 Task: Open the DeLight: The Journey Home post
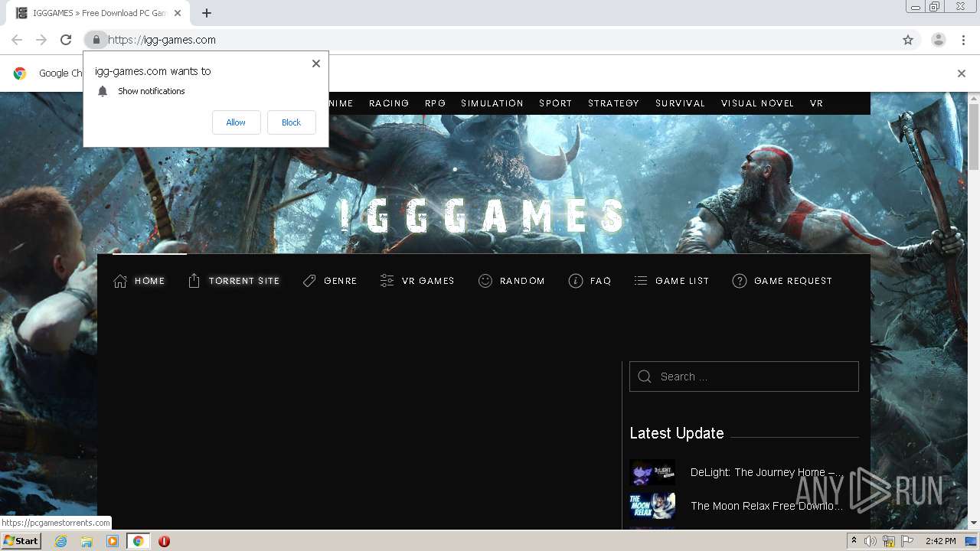(766, 472)
